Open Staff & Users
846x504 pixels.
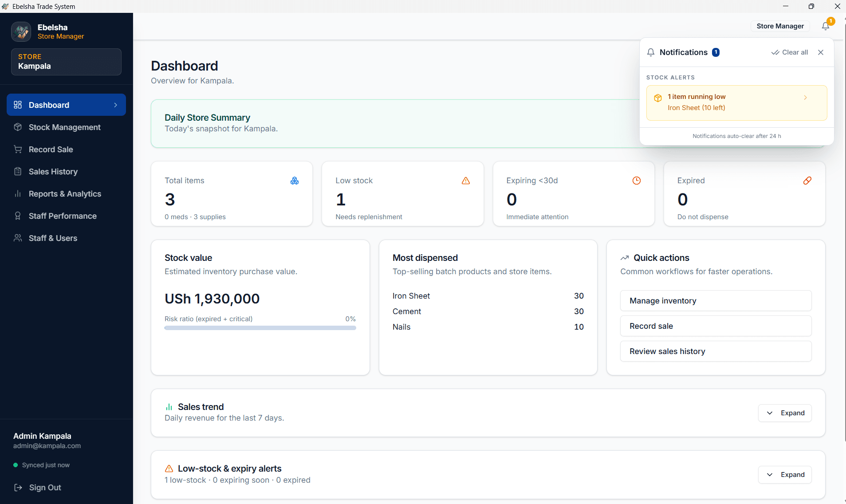(66, 238)
